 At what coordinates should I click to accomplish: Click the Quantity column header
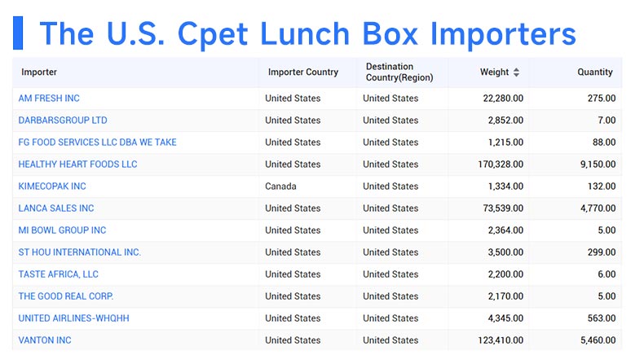coord(595,72)
